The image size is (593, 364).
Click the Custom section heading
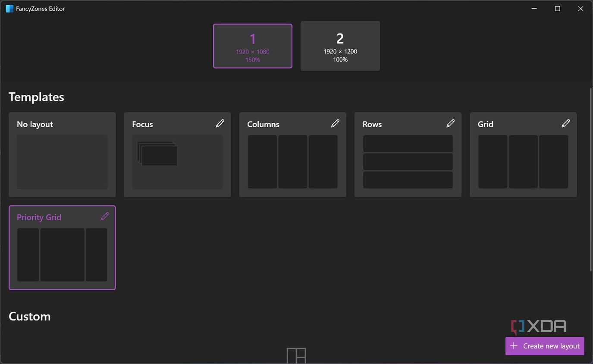point(30,317)
